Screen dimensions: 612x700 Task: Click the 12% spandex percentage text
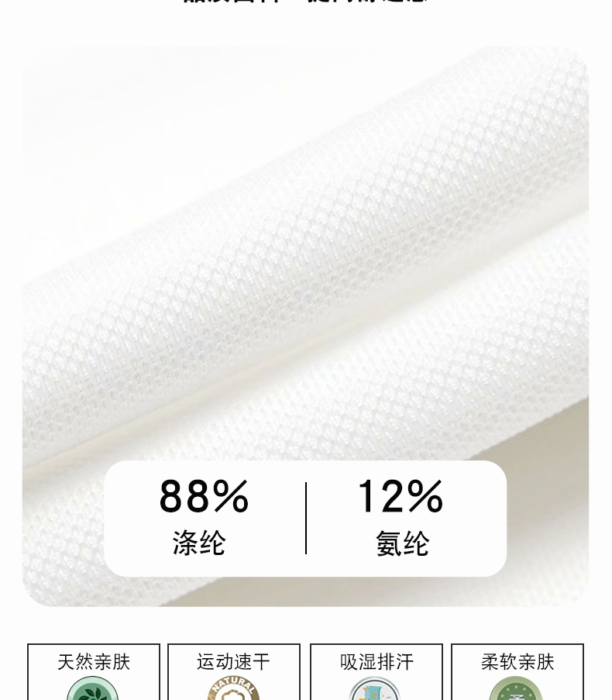click(x=401, y=496)
